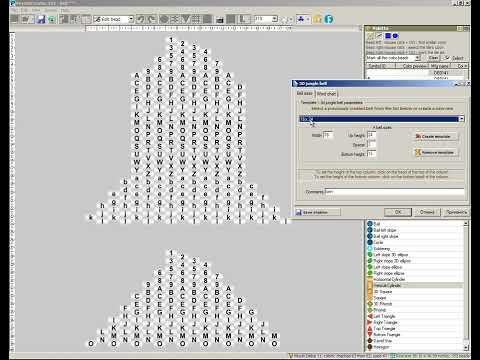Click the shapes list scrollbar up arrow
The width and height of the screenshot is (480, 360).
point(466,224)
